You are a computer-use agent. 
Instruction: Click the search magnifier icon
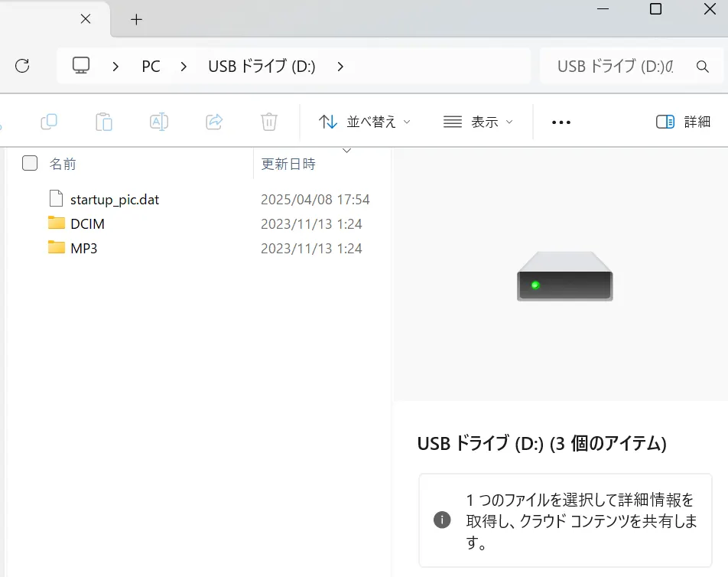[x=703, y=67]
